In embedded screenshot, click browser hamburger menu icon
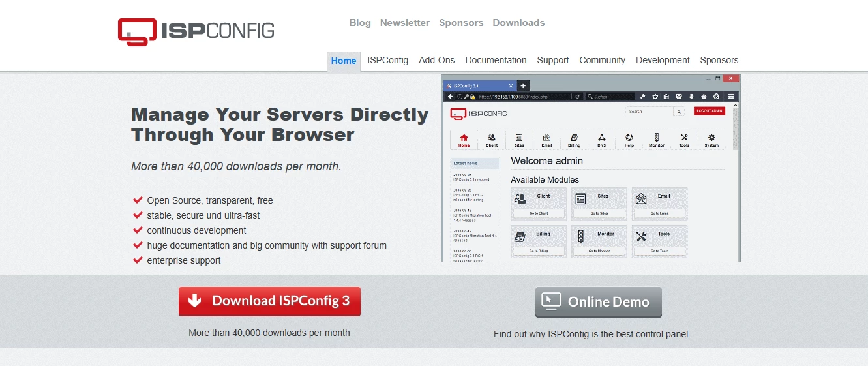 [732, 97]
